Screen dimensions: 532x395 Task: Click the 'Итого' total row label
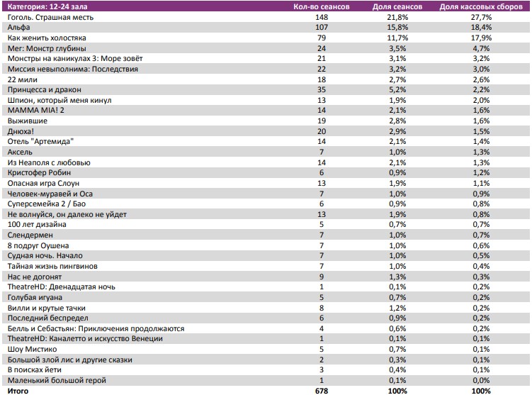pos(19,390)
